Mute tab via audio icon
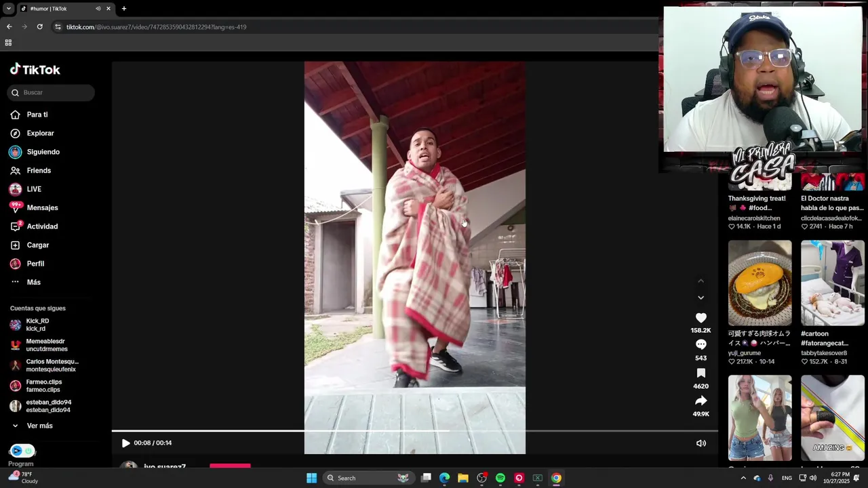The image size is (868, 488). (98, 9)
